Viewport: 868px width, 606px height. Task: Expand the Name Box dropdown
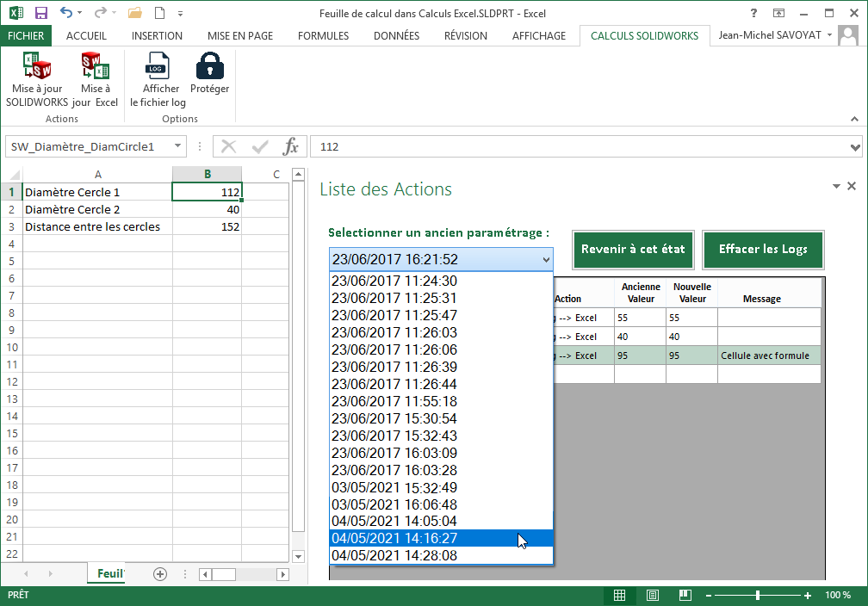click(x=178, y=146)
